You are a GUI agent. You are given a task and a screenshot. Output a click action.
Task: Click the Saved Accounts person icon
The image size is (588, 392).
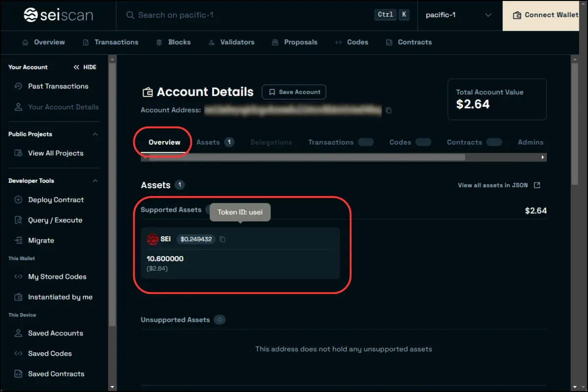(x=18, y=333)
